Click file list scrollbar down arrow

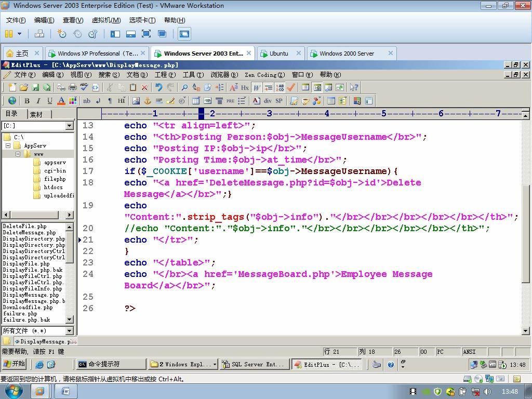[70, 320]
